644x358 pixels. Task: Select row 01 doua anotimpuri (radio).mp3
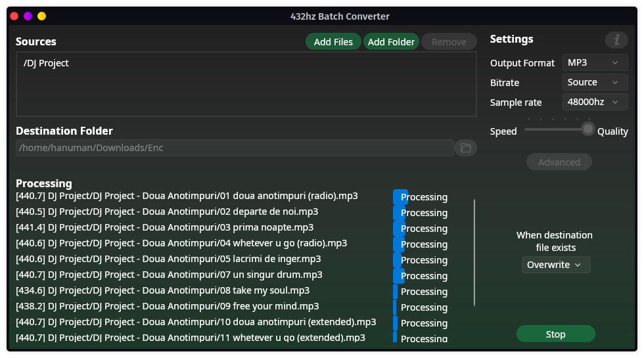click(187, 196)
